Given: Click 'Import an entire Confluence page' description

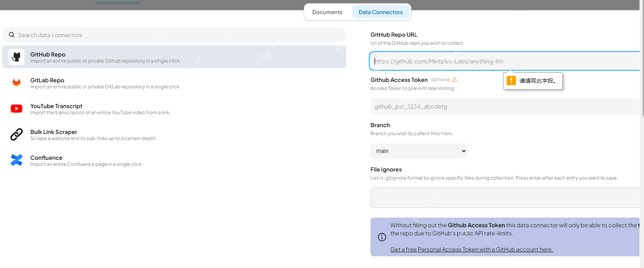Looking at the screenshot, I should [x=86, y=164].
